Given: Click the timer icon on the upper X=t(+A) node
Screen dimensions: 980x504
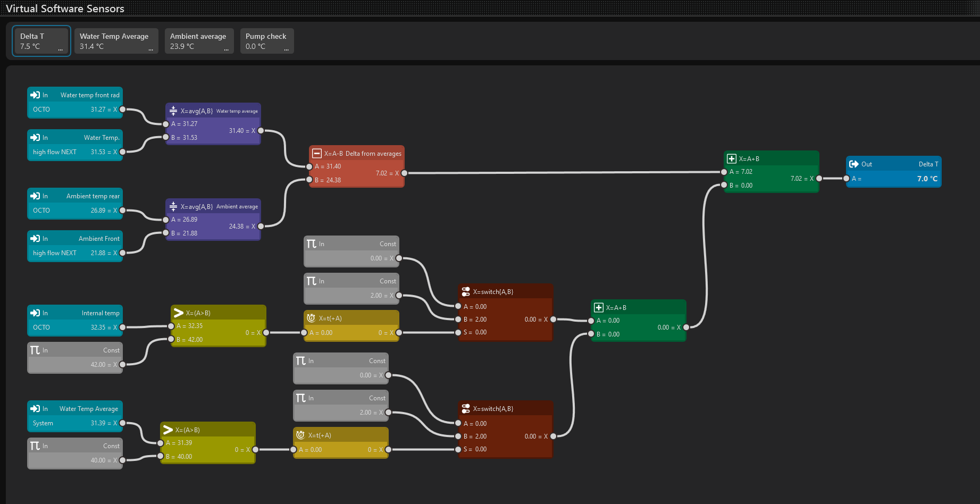Looking at the screenshot, I should point(311,318).
